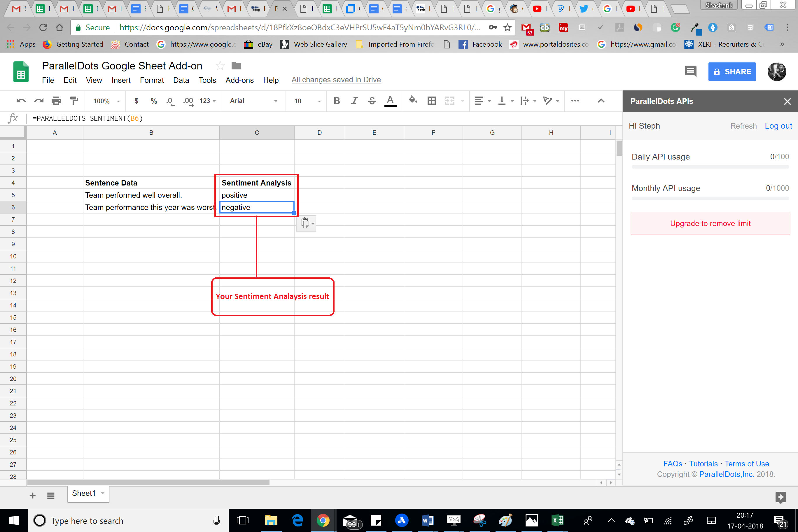Toggle strikethrough formatting

tap(372, 101)
